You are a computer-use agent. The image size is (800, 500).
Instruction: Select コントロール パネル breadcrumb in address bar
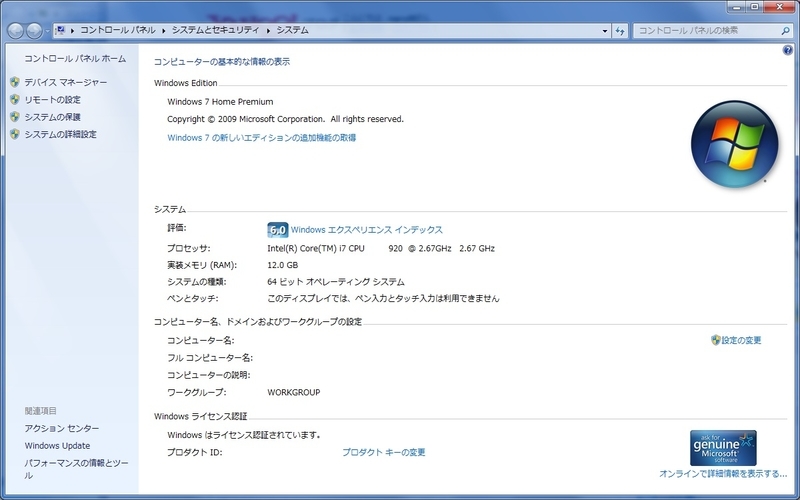click(x=118, y=30)
